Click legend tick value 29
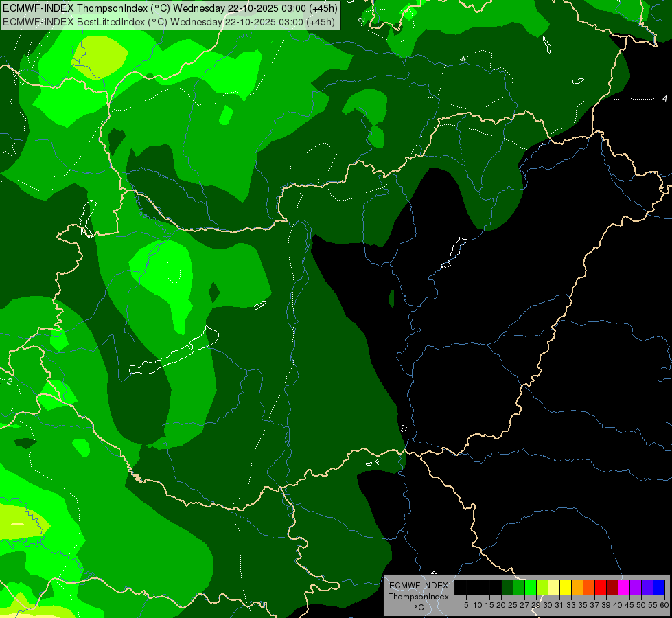Viewport: 672px width, 618px height. click(536, 605)
